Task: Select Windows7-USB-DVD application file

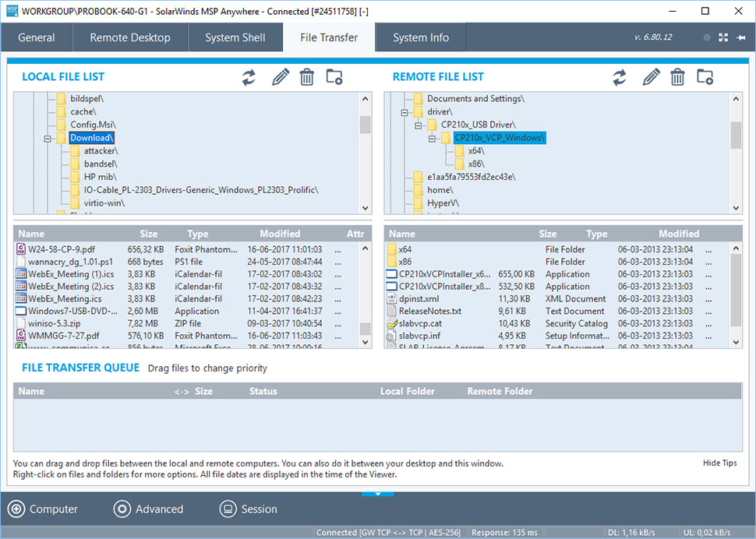Action: coord(72,311)
